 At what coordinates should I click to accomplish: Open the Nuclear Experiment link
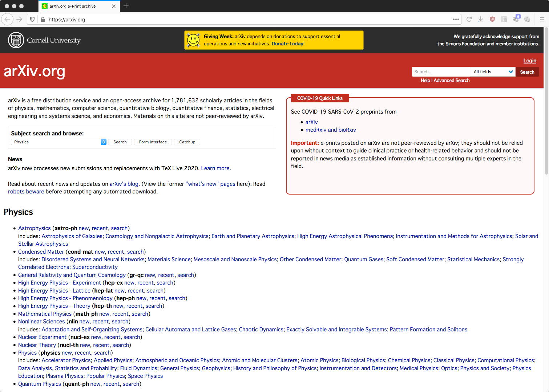click(43, 337)
